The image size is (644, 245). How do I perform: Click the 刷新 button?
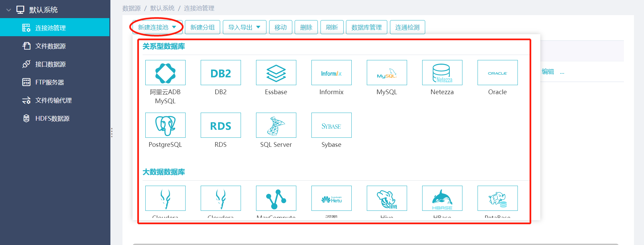pyautogui.click(x=332, y=27)
